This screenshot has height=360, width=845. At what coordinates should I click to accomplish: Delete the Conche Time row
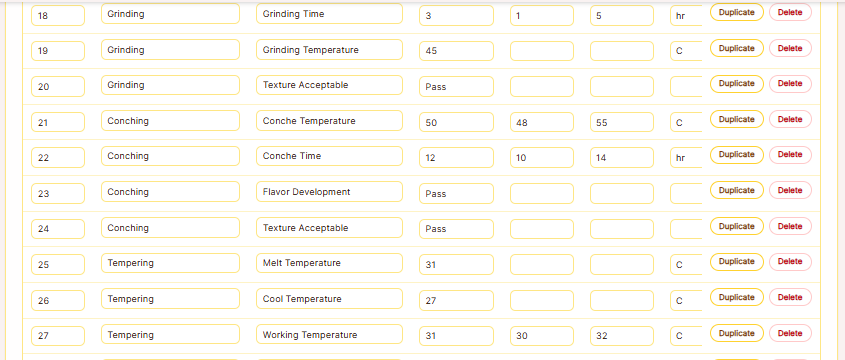point(790,155)
